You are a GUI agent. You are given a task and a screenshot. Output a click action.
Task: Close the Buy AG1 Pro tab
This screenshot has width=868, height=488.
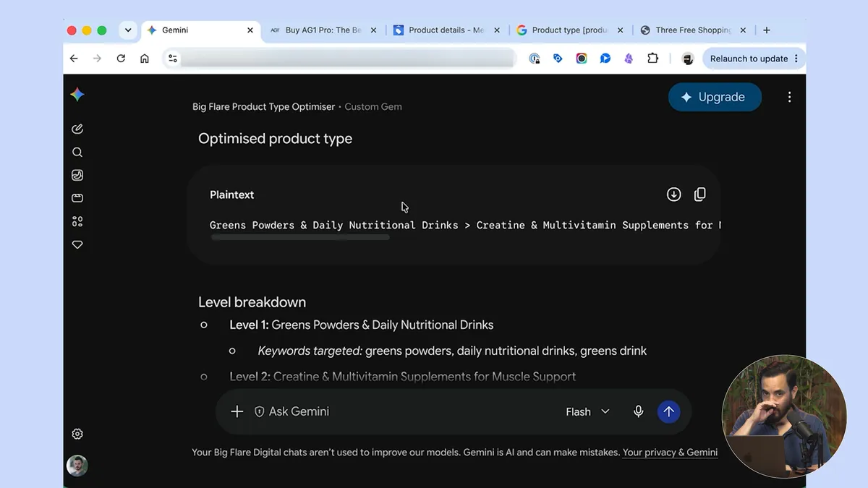tap(373, 30)
